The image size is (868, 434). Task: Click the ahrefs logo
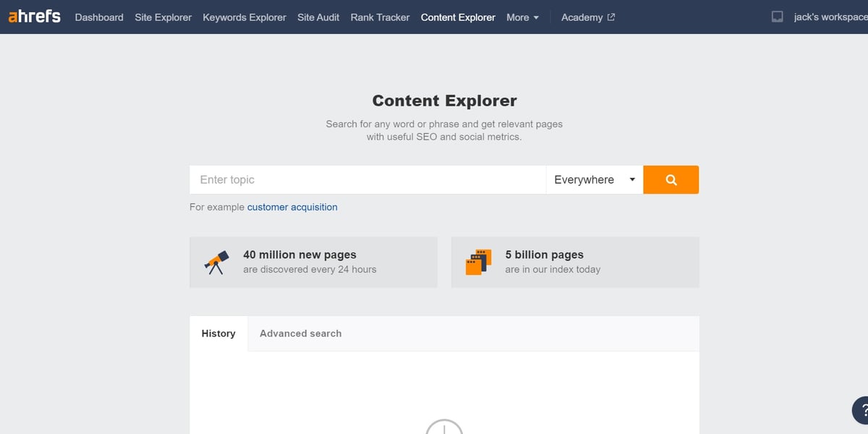pyautogui.click(x=34, y=17)
